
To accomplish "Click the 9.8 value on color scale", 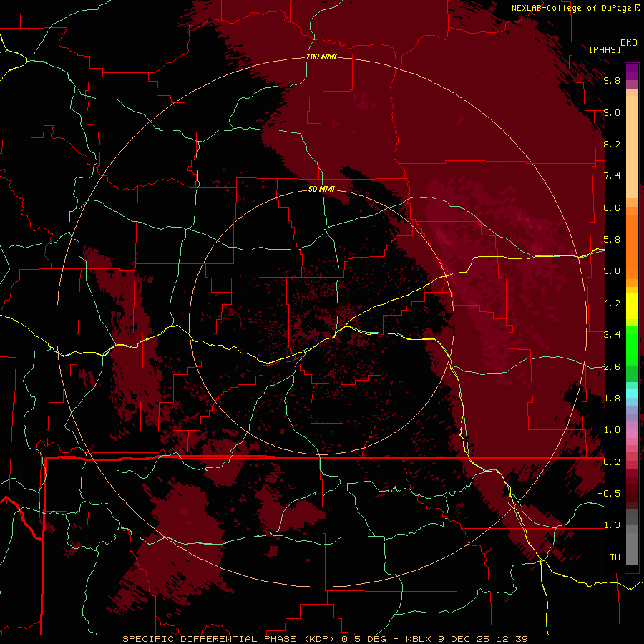I will (612, 81).
